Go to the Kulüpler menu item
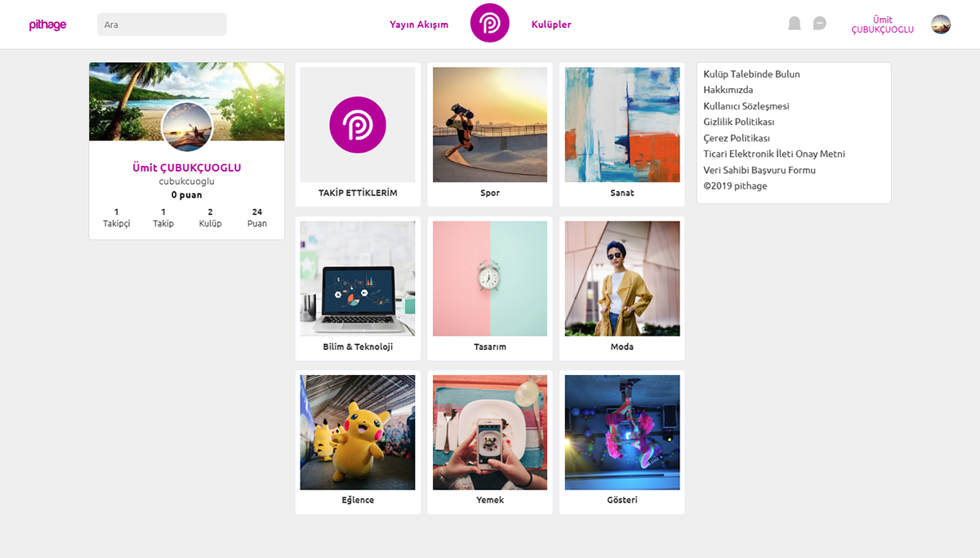This screenshot has height=558, width=980. (551, 25)
